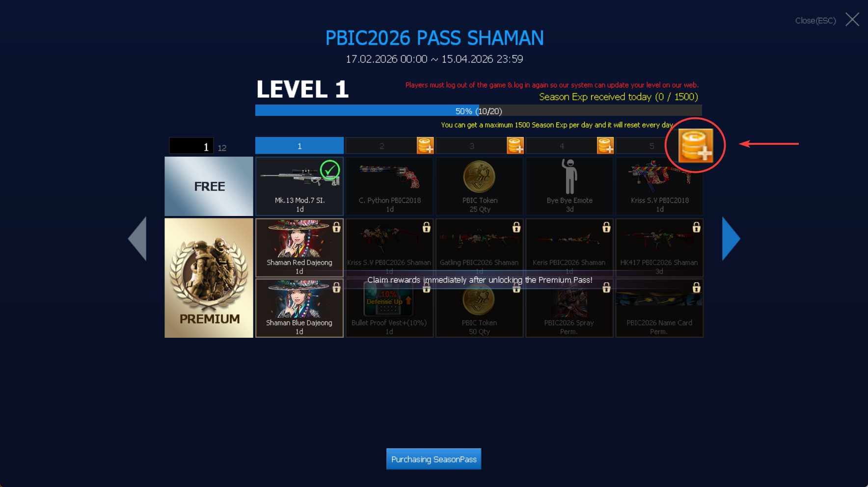Click lock icon on HK417 PBIC2026 Shaman
868x487 pixels.
pyautogui.click(x=696, y=227)
